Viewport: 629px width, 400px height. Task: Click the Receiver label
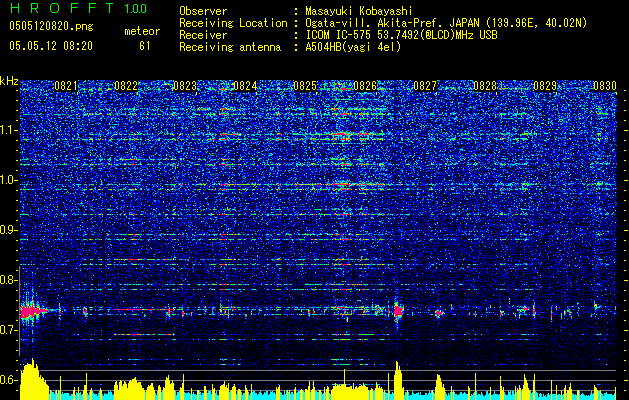click(203, 35)
